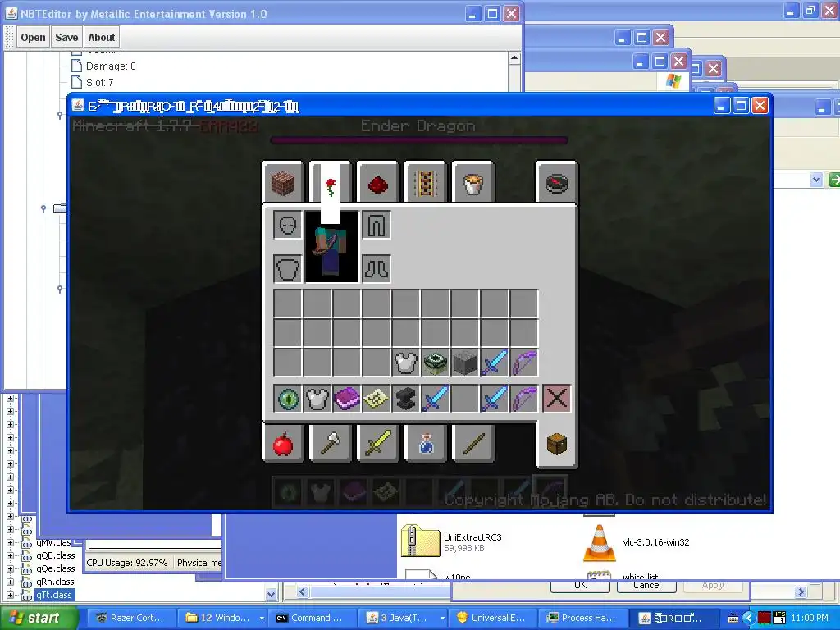Select the Combat golden sword tab

coord(377,443)
